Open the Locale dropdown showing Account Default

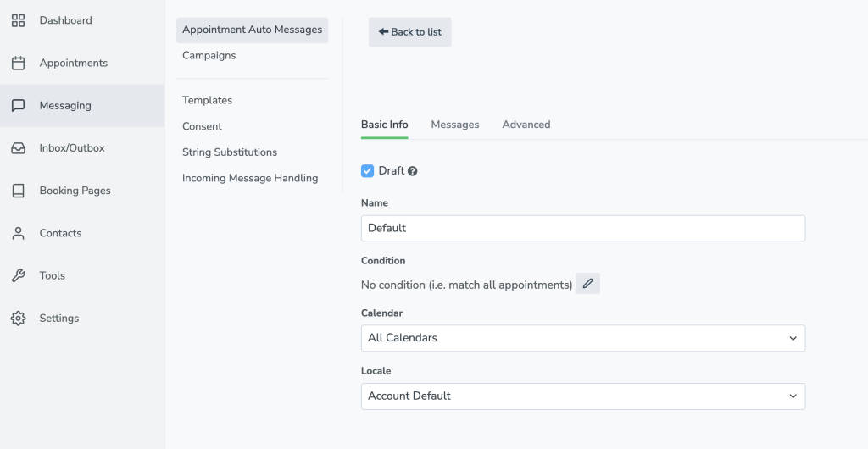(x=583, y=396)
